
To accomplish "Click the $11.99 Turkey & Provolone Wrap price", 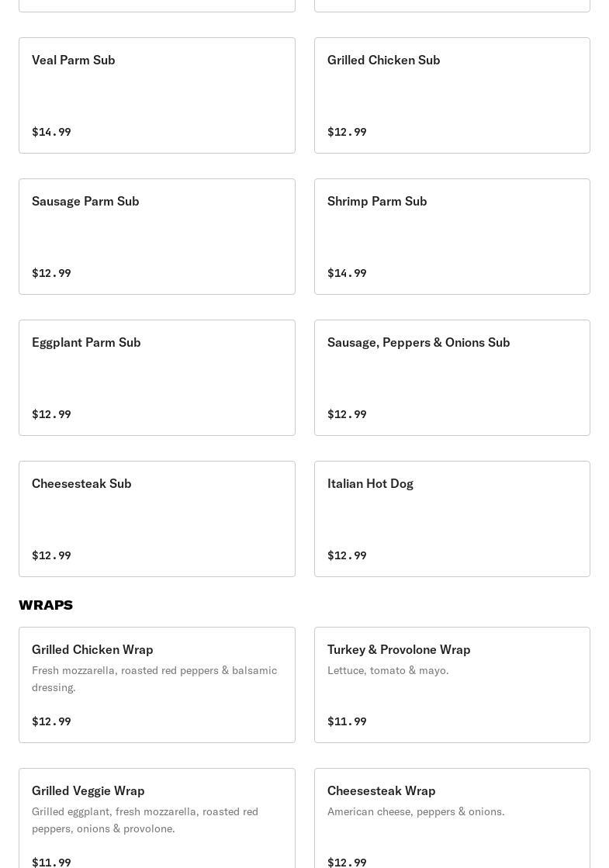I will pos(347,721).
